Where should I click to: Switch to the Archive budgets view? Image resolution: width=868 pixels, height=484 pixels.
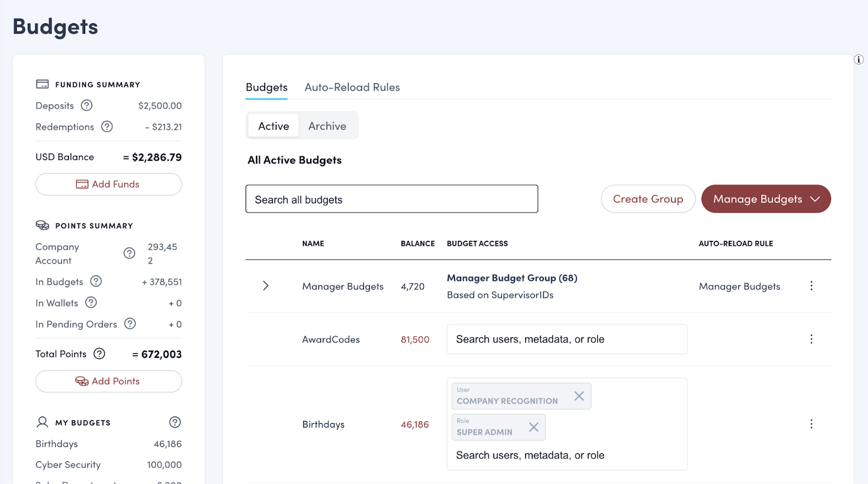(327, 126)
